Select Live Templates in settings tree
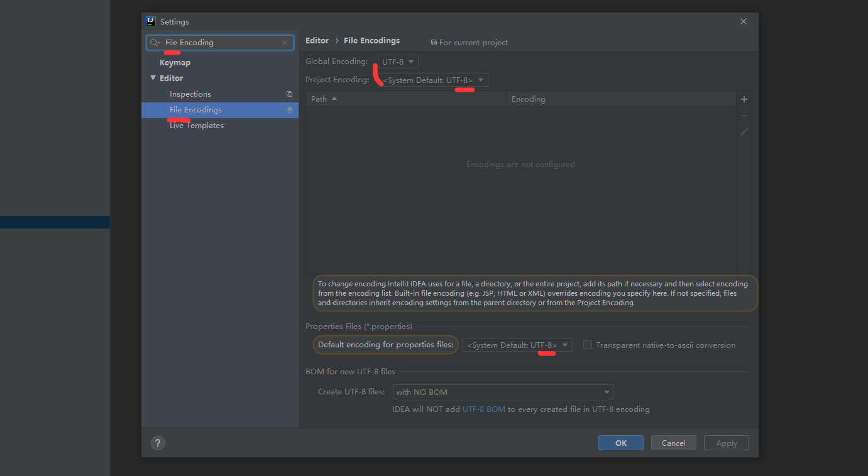 pyautogui.click(x=196, y=126)
